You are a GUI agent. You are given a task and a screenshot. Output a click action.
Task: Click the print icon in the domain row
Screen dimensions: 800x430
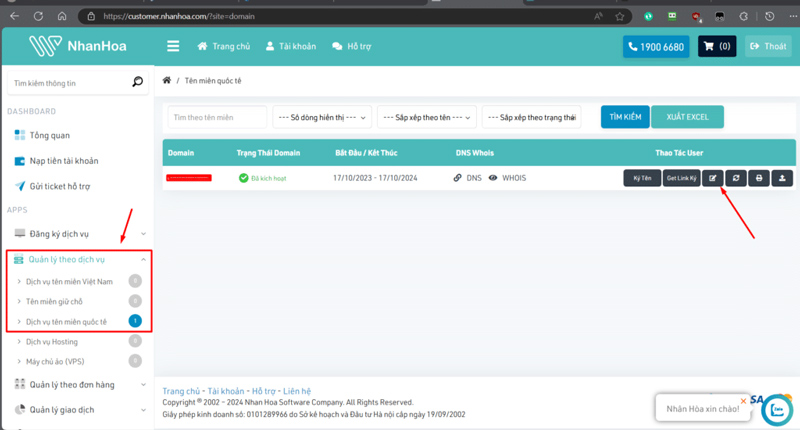point(759,178)
